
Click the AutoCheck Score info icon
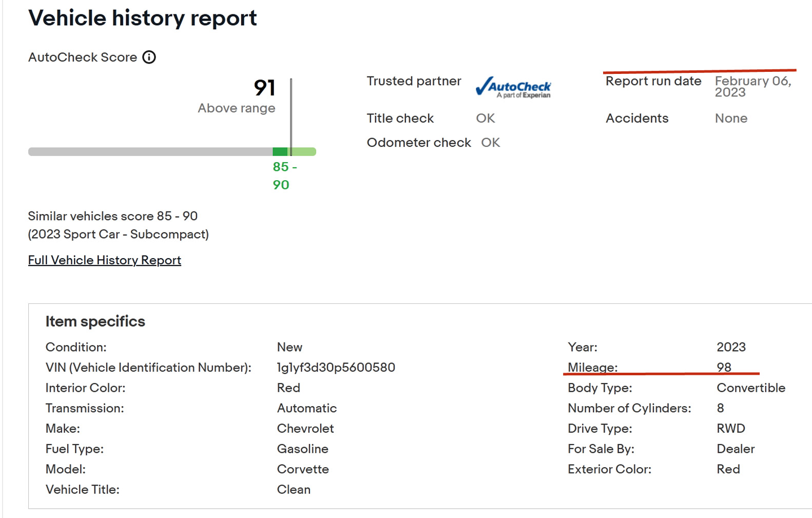pyautogui.click(x=149, y=57)
